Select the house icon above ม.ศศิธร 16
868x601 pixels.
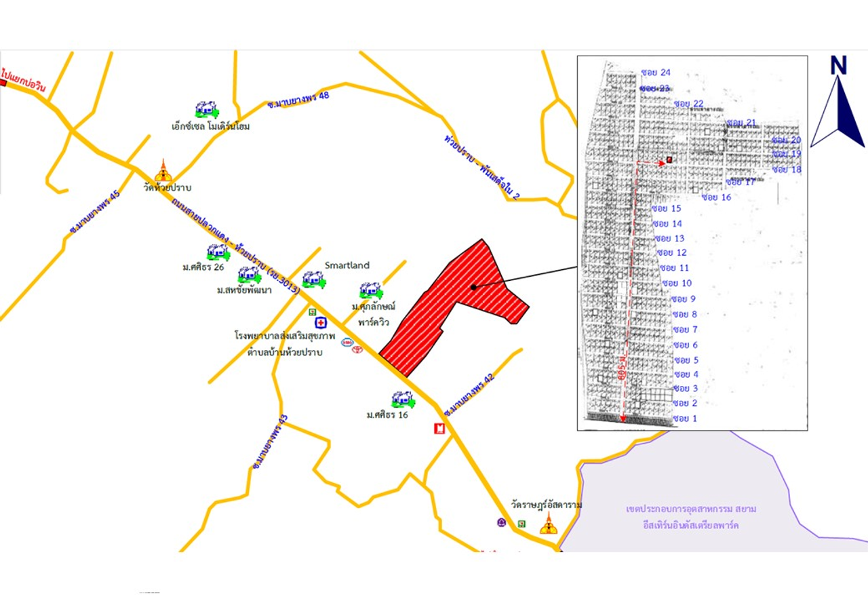(402, 399)
